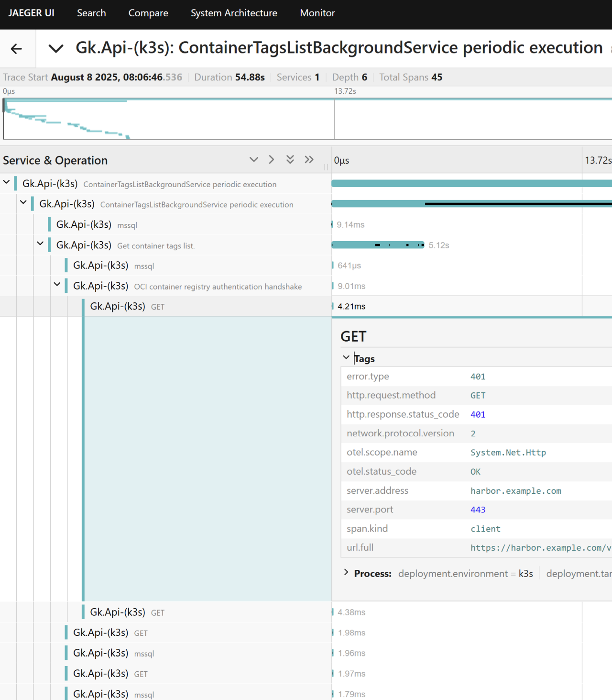Click the url.full harbor link value
Screen dimensions: 612x700
[540, 548]
